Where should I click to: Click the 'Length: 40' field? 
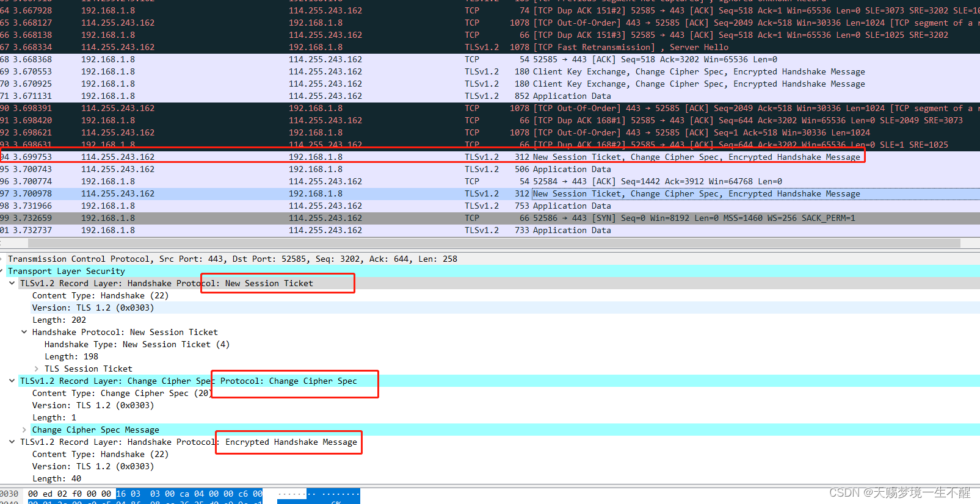coord(57,478)
